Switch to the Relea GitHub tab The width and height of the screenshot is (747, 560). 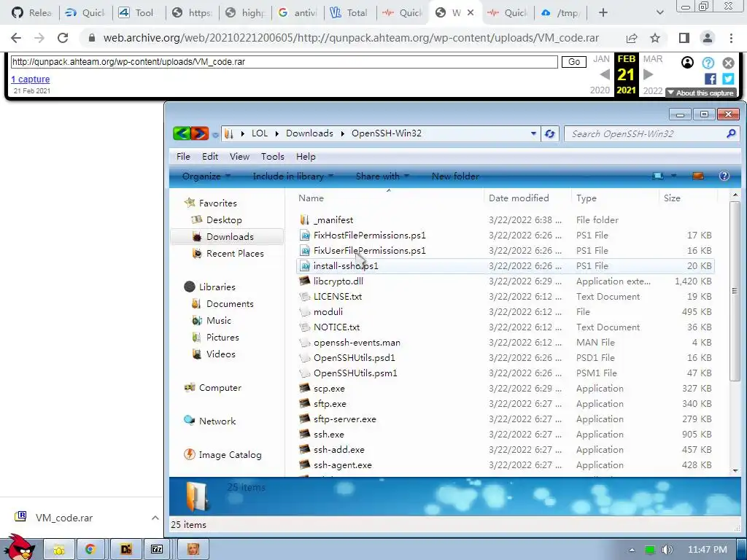32,13
